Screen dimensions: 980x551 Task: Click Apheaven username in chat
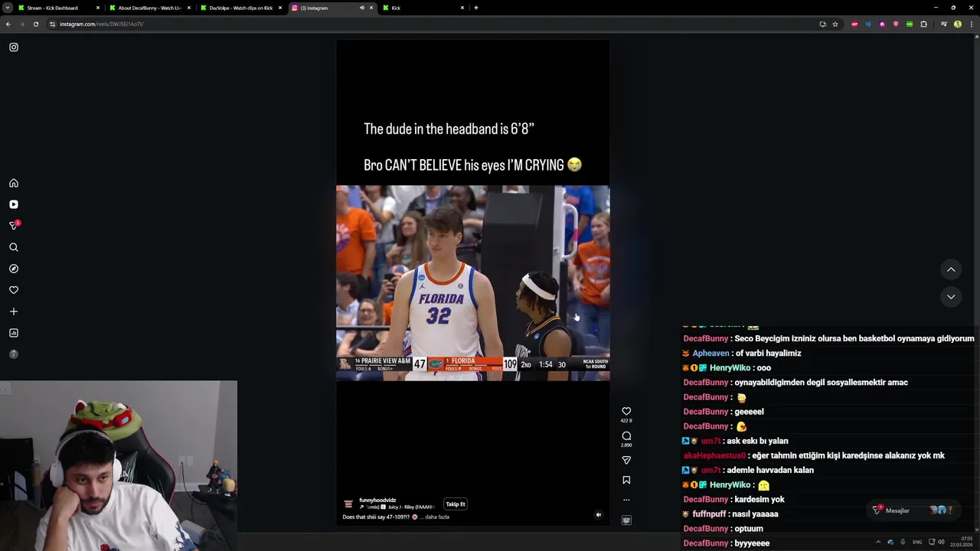pyautogui.click(x=710, y=354)
